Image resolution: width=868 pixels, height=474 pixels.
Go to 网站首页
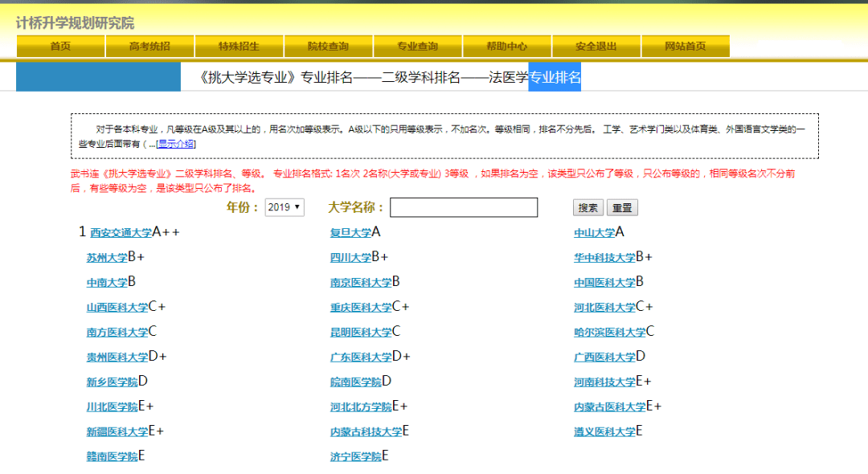(685, 46)
